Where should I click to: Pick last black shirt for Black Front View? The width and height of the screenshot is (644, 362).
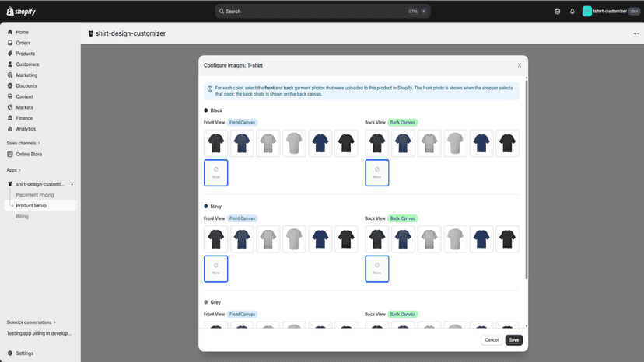[x=346, y=143]
